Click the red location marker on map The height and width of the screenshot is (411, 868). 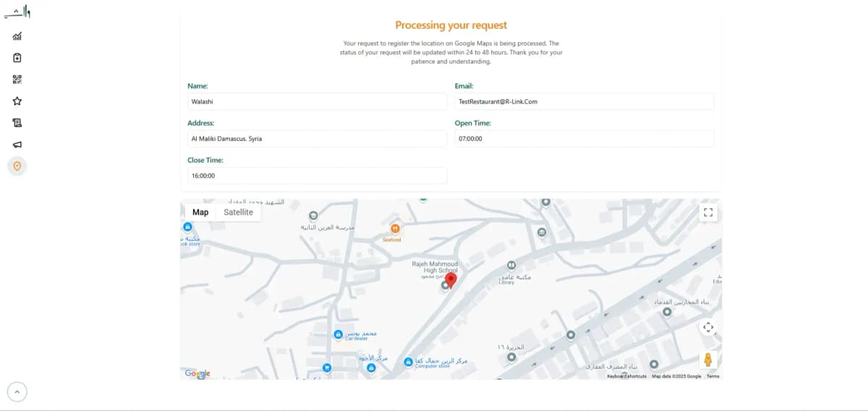click(451, 280)
